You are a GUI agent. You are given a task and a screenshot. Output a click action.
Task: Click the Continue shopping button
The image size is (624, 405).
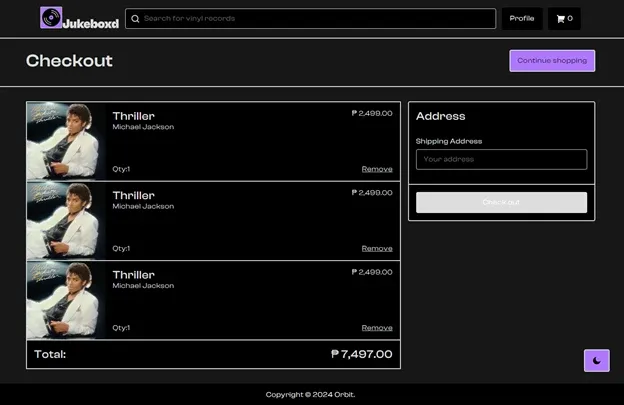tap(552, 61)
